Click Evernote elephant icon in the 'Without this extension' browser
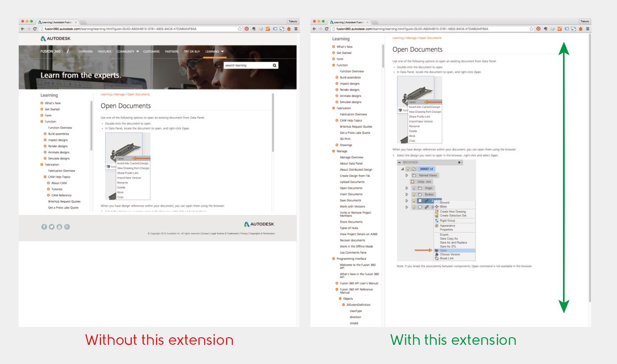 click(x=254, y=29)
